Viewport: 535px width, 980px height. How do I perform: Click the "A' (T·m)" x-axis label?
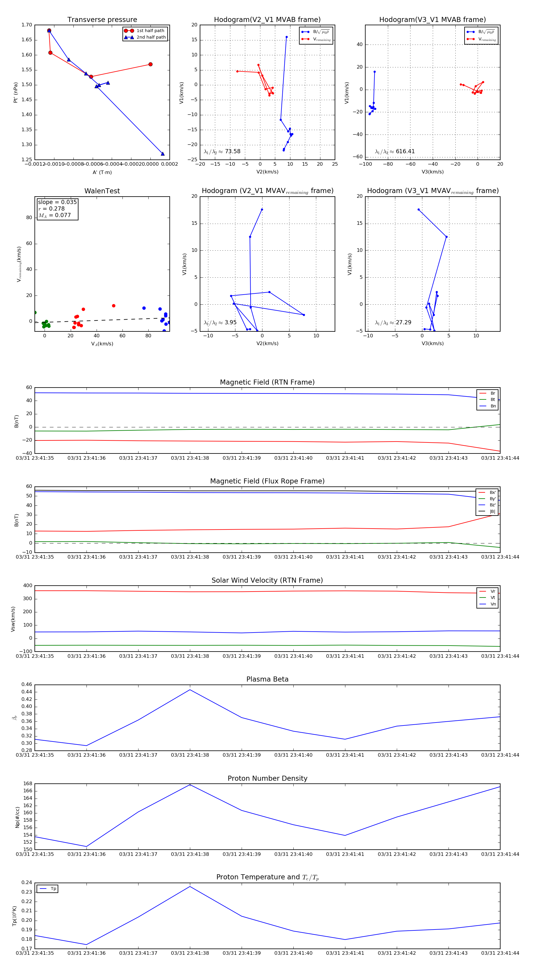coord(102,172)
